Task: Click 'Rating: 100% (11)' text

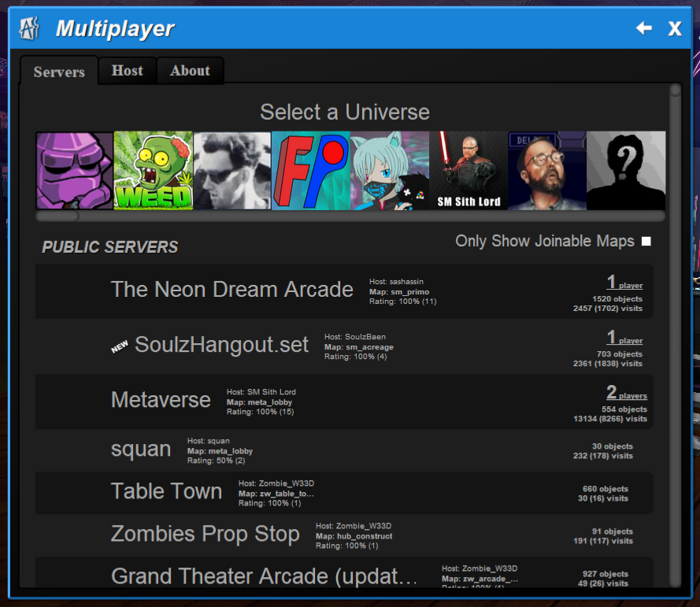Action: point(402,302)
